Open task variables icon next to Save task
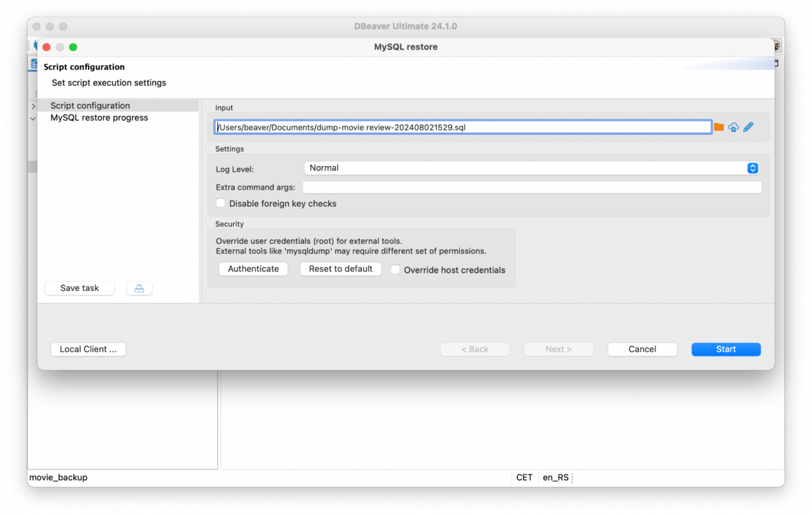812x515 pixels. (139, 288)
